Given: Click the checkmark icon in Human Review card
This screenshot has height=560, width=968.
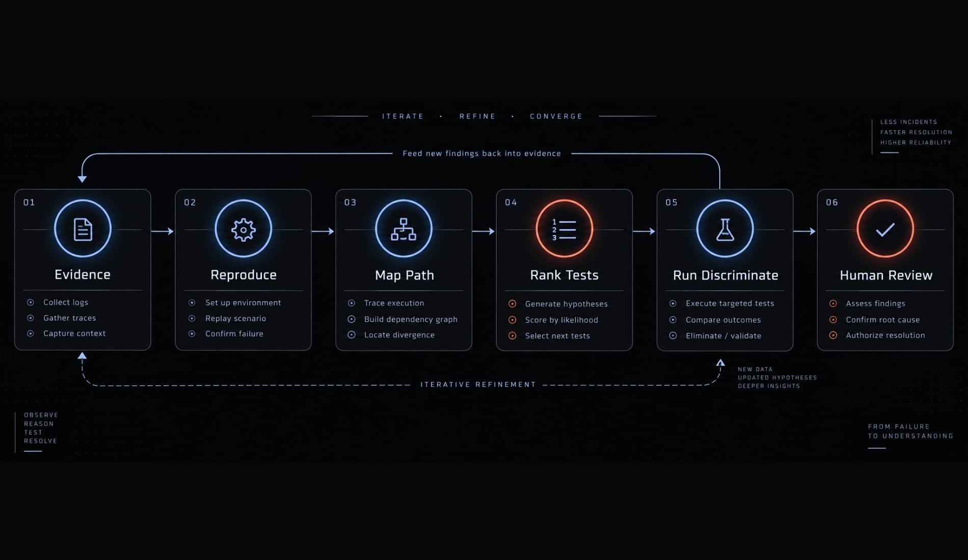Looking at the screenshot, I should 885,230.
